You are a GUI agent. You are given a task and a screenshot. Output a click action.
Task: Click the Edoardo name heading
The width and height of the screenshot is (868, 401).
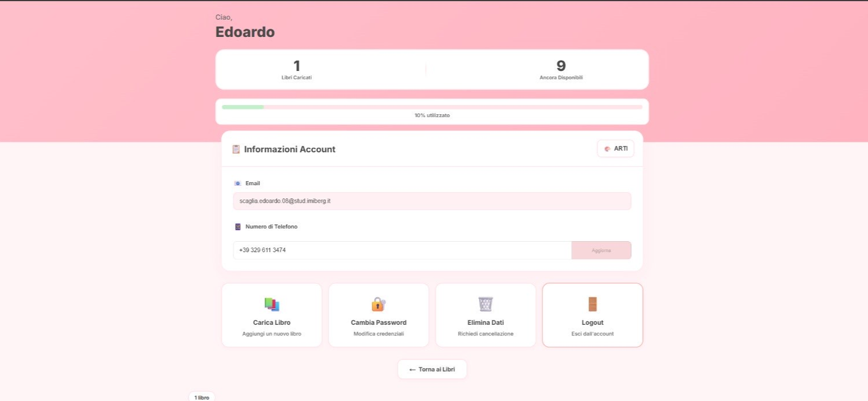click(245, 32)
